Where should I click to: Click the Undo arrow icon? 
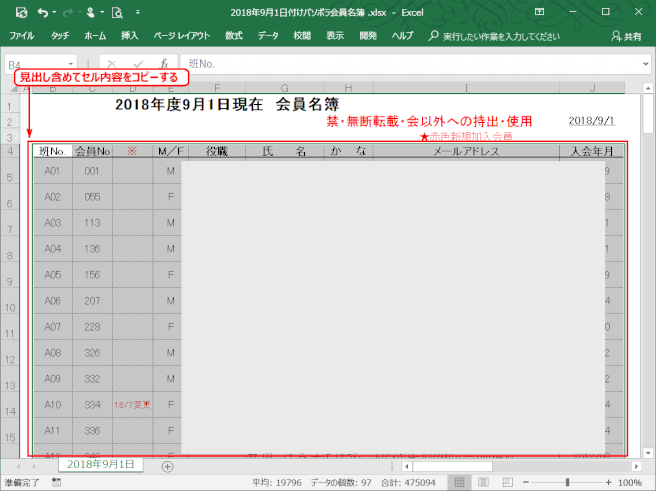click(43, 13)
